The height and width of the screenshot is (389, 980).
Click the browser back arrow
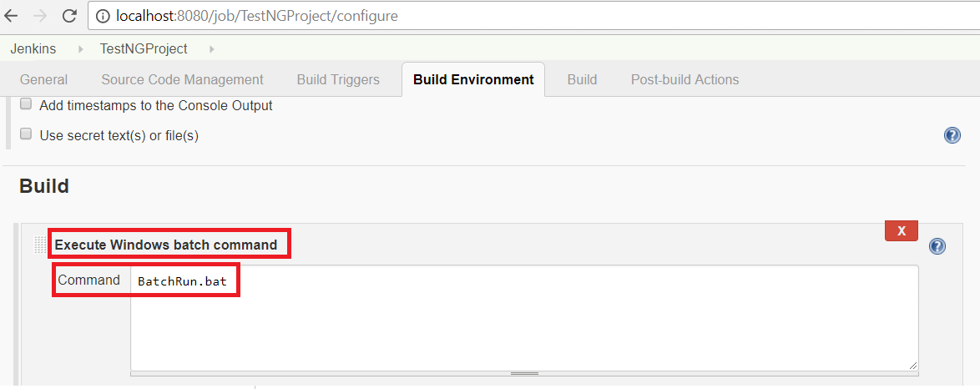11,16
